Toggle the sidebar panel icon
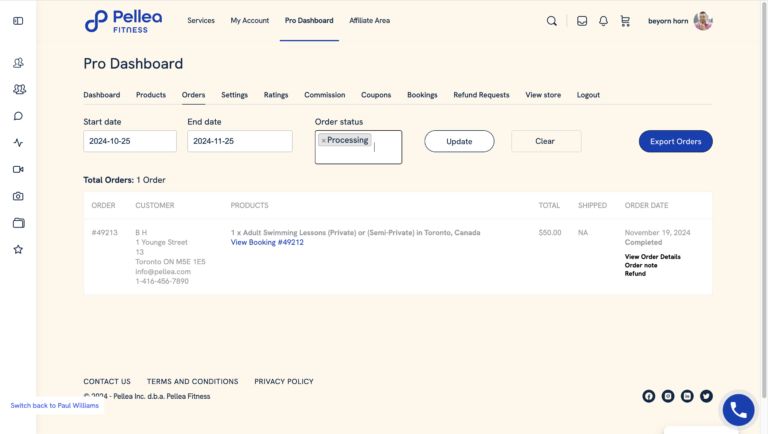 18,21
